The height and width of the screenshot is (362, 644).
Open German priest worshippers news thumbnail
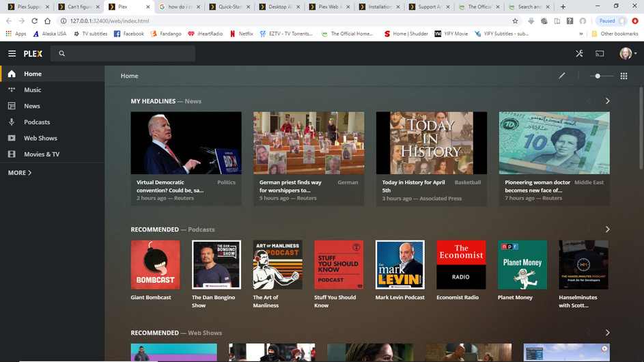pos(309,143)
